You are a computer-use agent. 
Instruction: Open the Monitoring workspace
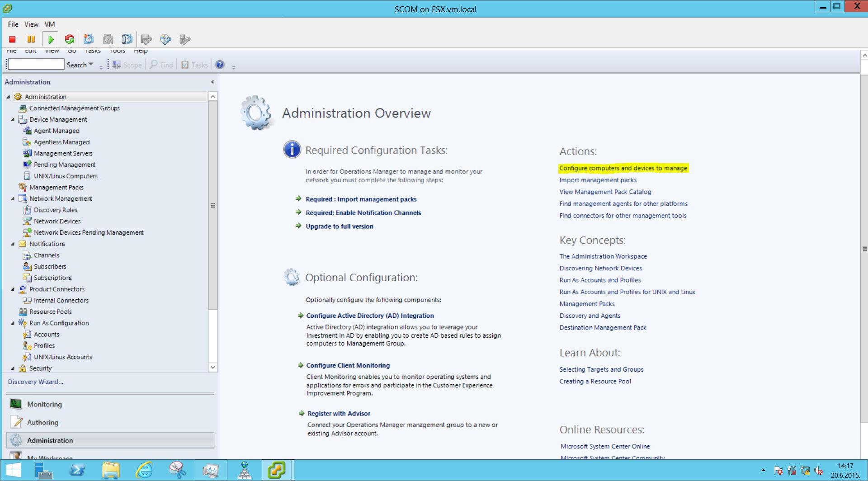coord(44,404)
